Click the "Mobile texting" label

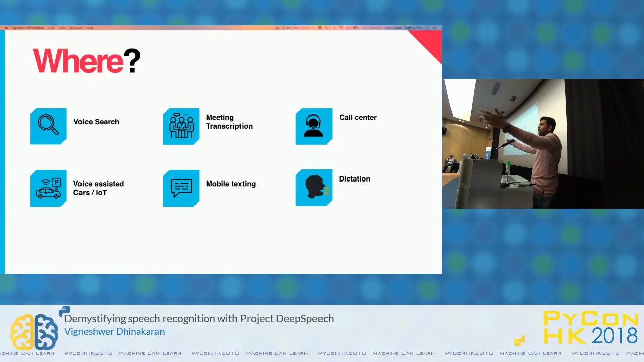[x=231, y=184]
